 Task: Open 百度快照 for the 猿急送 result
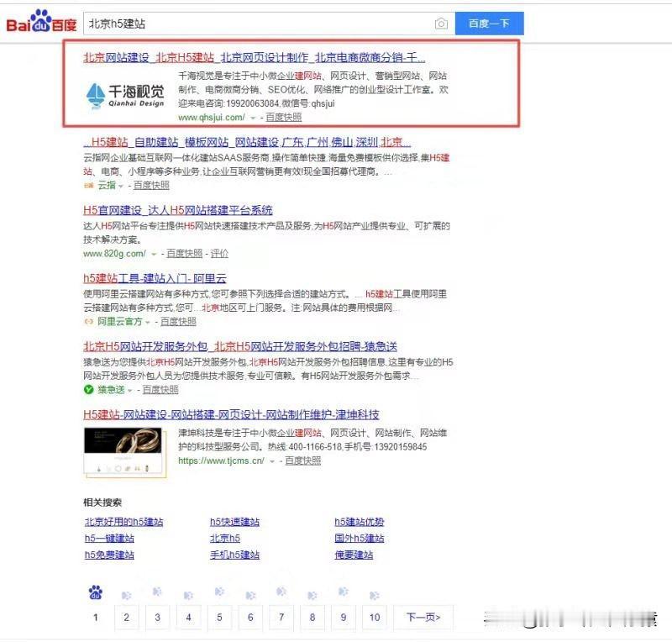[x=160, y=390]
